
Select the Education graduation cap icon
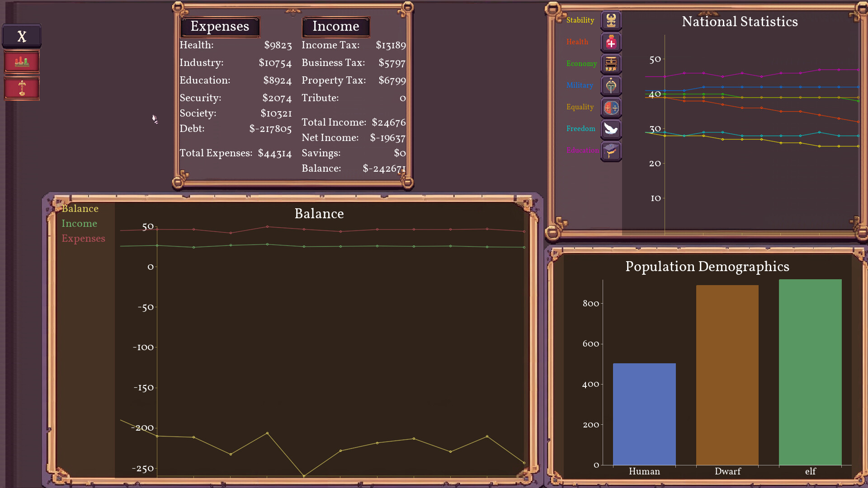click(611, 151)
